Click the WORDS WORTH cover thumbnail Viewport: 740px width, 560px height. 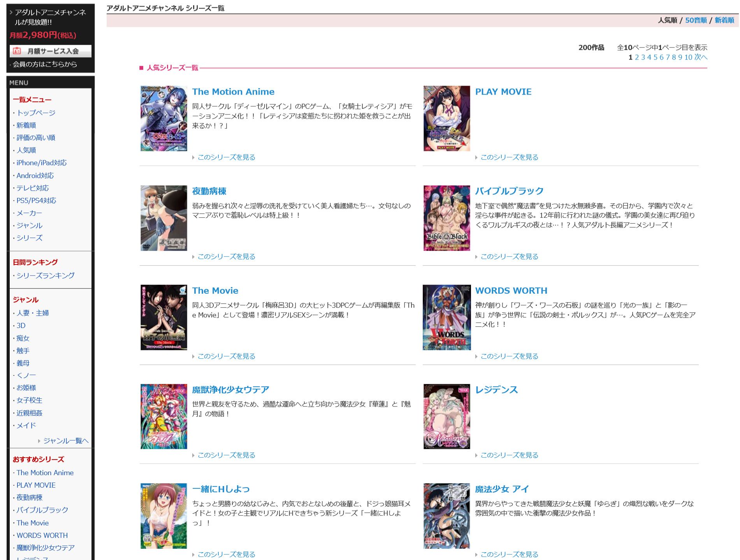coord(447,317)
